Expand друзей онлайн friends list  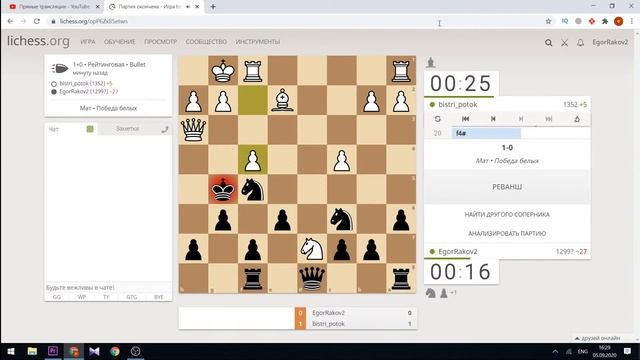598,338
